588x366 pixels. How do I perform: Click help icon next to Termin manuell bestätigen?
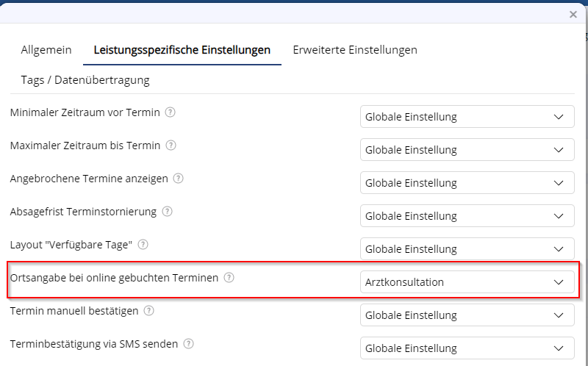[149, 311]
